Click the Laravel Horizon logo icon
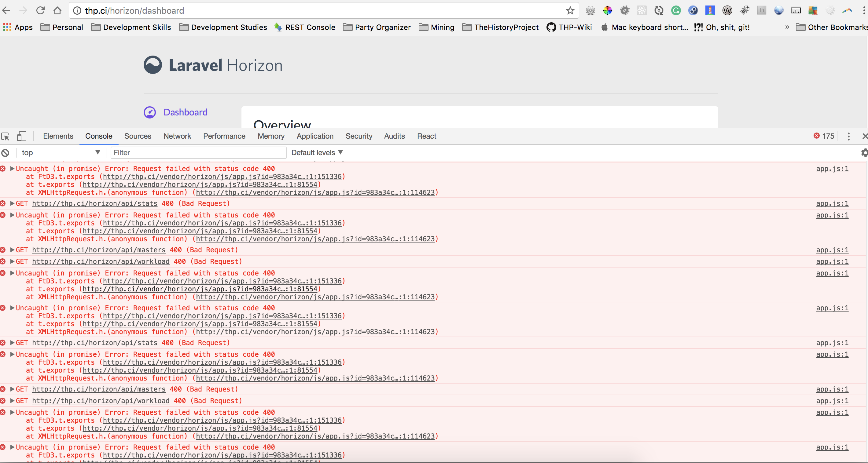 153,65
